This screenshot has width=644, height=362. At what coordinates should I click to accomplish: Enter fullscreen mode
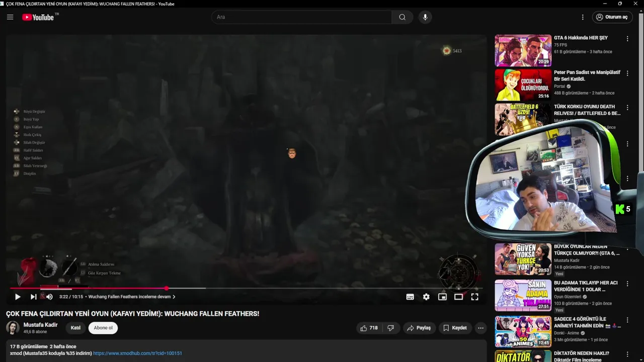coord(474,297)
